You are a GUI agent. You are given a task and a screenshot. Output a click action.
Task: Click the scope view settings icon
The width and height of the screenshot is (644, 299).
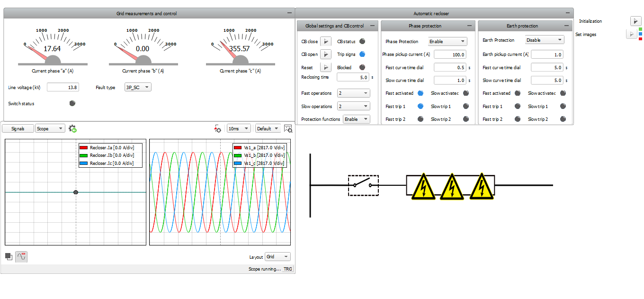(x=288, y=128)
